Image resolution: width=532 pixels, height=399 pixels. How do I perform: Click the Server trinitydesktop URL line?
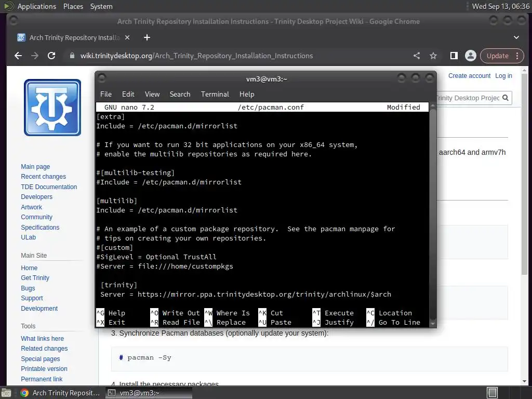[x=246, y=295]
